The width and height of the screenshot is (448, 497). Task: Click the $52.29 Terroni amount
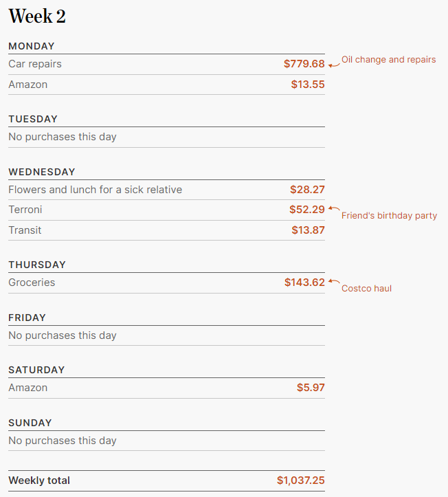pos(306,209)
